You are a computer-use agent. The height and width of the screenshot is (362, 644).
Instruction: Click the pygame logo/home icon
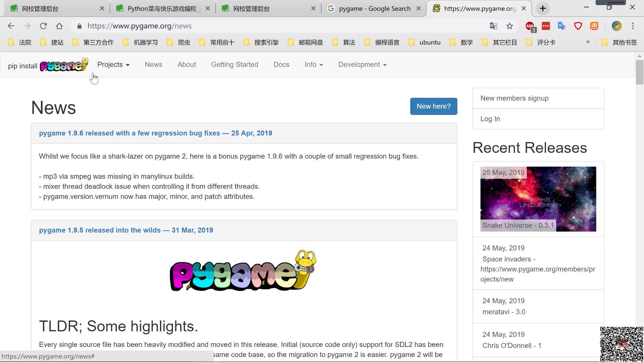click(64, 65)
